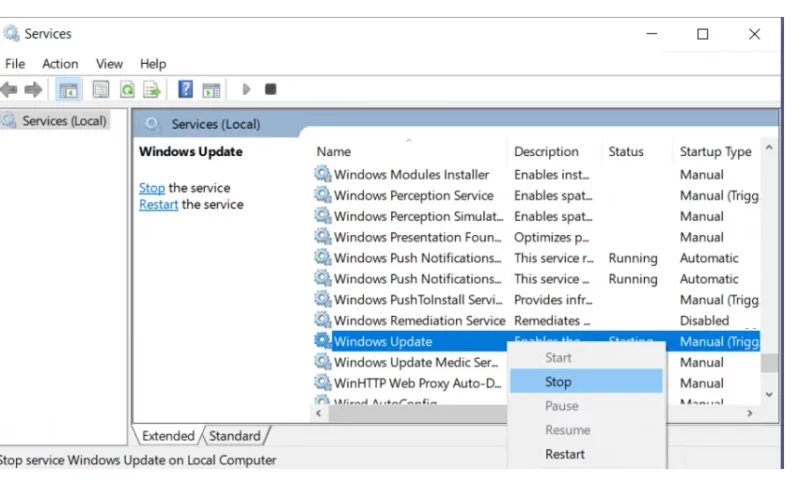Click gear icon of WinHTTP Web Proxy row
Viewport: 800px width, 500px height.
click(322, 383)
